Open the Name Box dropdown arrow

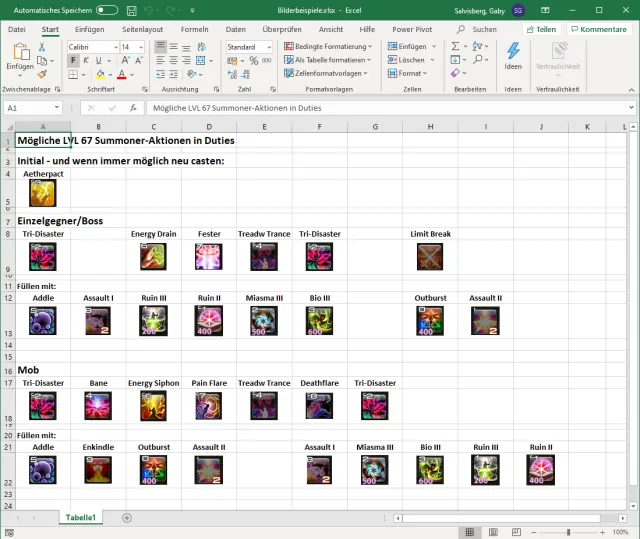[58, 108]
